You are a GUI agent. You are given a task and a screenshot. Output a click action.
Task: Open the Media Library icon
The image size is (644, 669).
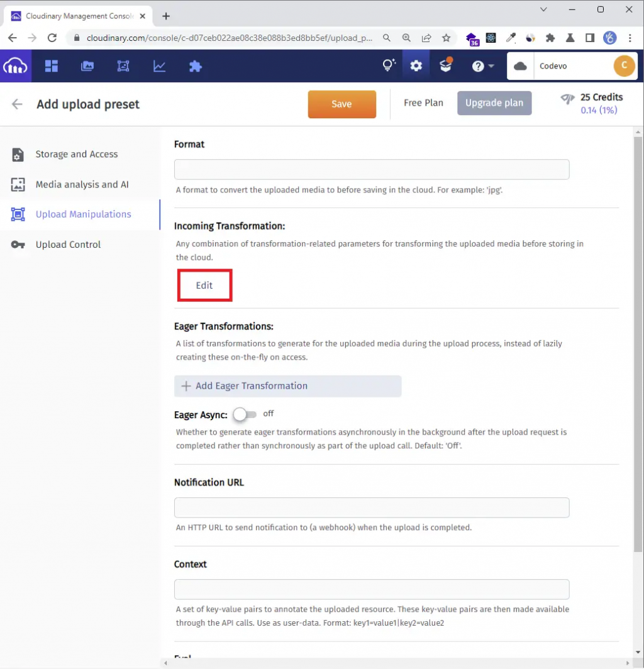tap(87, 66)
